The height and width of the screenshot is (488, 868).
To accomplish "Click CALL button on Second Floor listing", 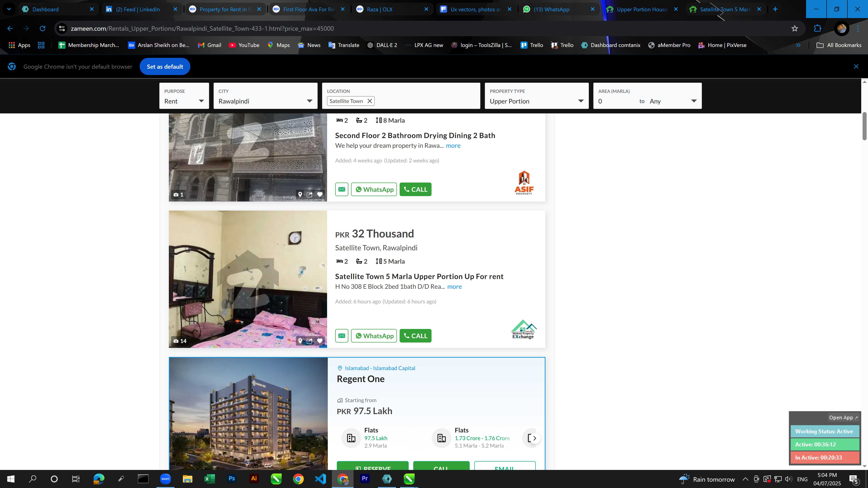I will pos(415,189).
